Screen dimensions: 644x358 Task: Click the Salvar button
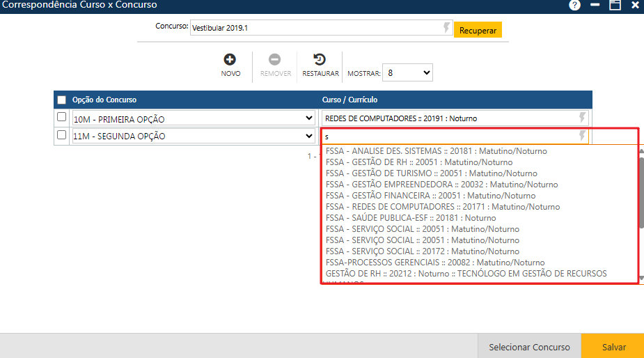coord(613,346)
